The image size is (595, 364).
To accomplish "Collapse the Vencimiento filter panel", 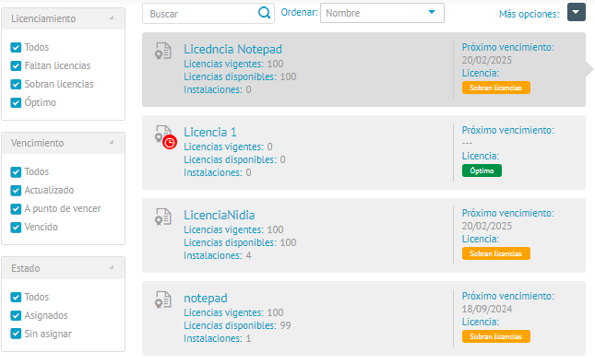I will click(112, 142).
